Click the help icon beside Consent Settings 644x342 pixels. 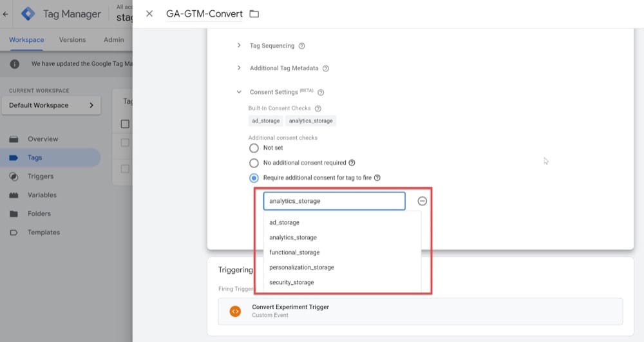point(321,93)
